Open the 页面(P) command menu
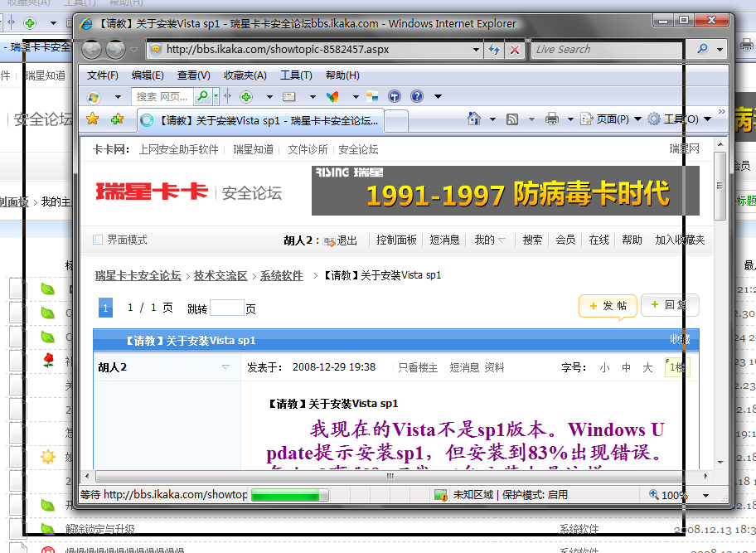Screen dimensions: 756x553 (611, 119)
